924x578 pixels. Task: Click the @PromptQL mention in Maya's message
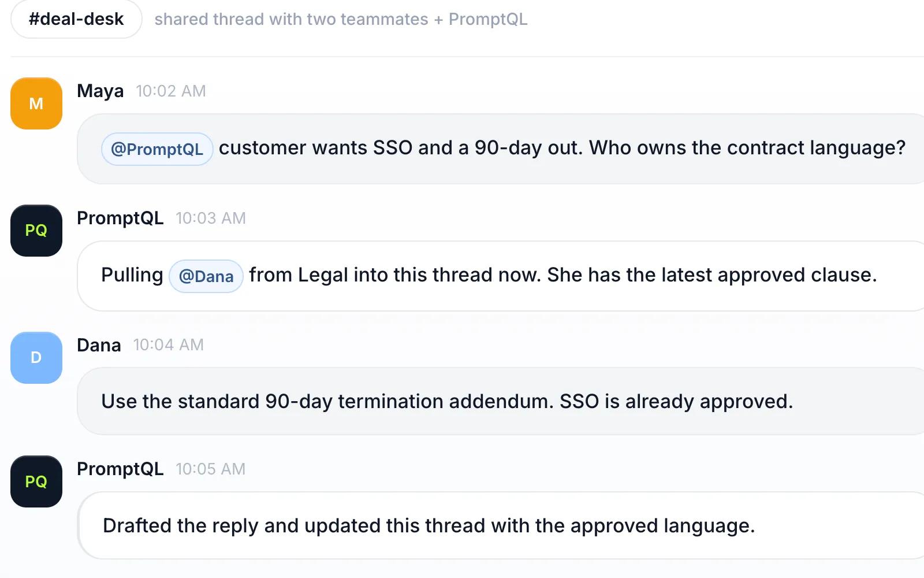pyautogui.click(x=157, y=149)
